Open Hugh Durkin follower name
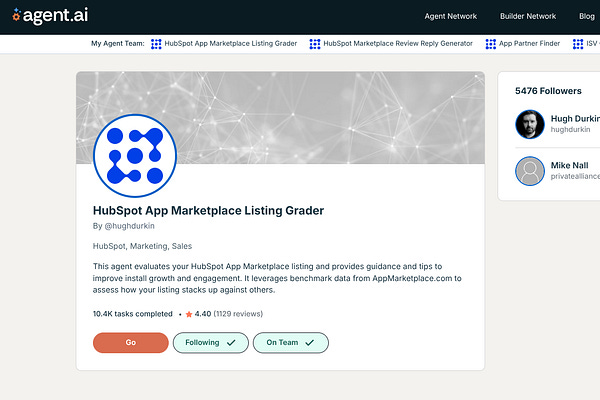This screenshot has height=400, width=600. [575, 119]
